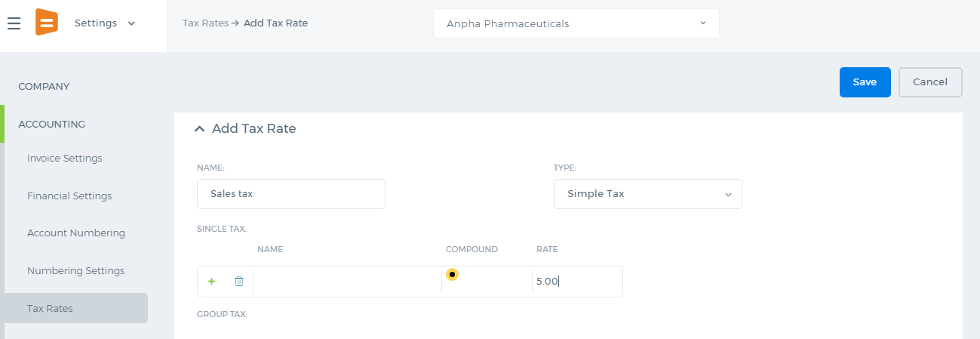Open the Settings module dropdown
This screenshot has height=339, width=980.
(105, 23)
